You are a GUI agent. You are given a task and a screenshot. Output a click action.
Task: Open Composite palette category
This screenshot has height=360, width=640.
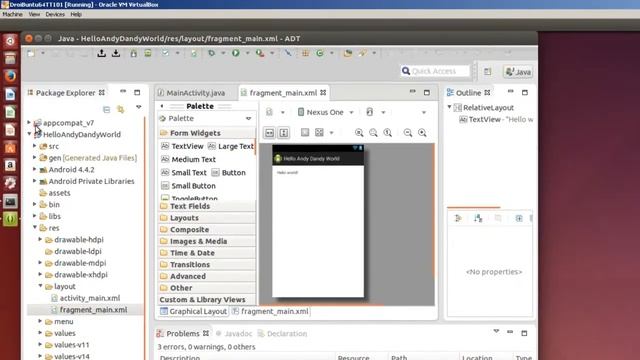[207, 229]
